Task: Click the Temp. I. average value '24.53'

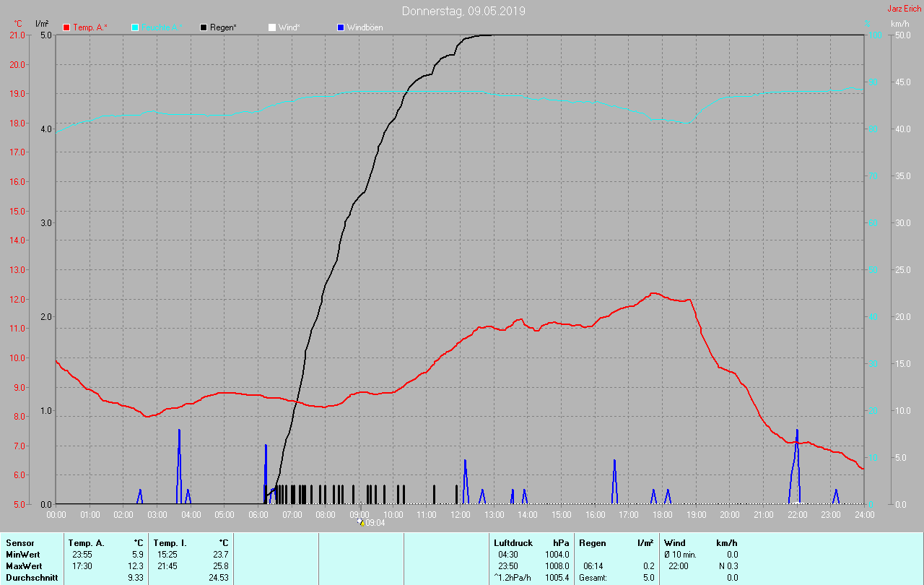Action: point(219,578)
